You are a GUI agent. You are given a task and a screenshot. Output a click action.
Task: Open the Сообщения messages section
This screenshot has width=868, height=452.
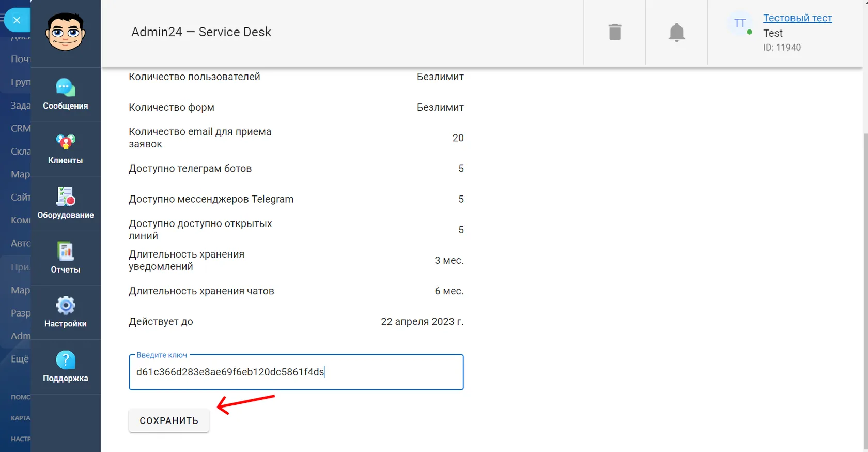click(x=66, y=95)
